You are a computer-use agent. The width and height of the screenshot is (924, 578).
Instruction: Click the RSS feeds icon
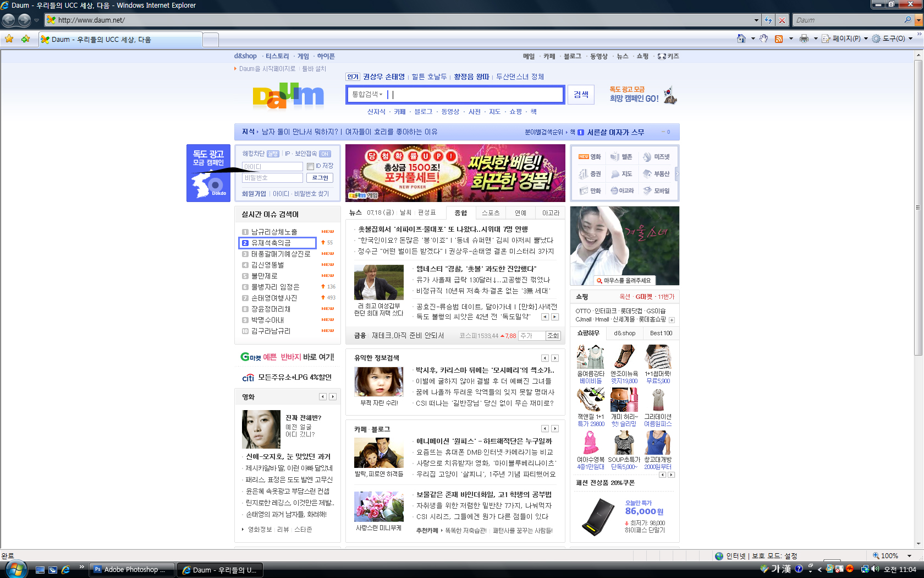pyautogui.click(x=779, y=39)
